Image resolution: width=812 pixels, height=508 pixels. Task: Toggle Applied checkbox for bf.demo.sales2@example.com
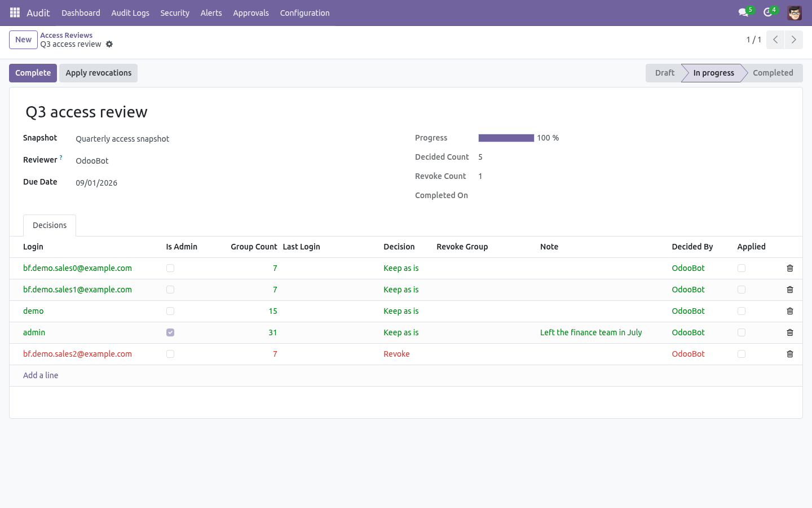[x=742, y=354]
